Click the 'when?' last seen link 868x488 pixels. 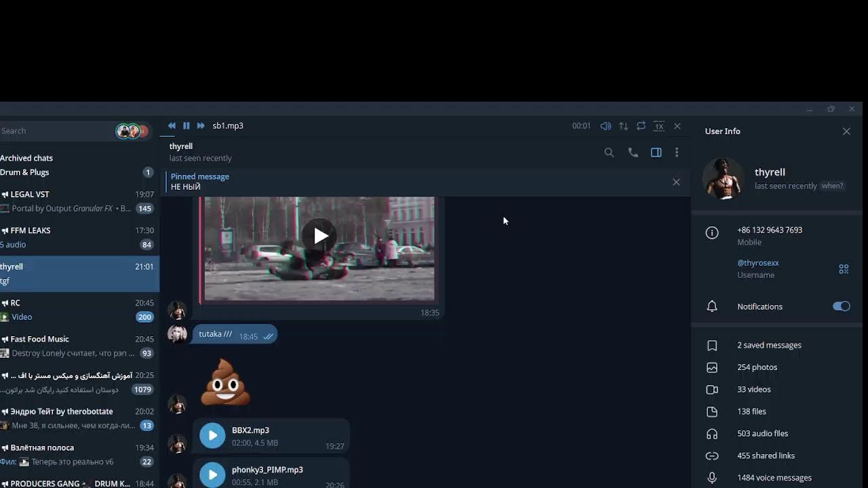coord(832,186)
